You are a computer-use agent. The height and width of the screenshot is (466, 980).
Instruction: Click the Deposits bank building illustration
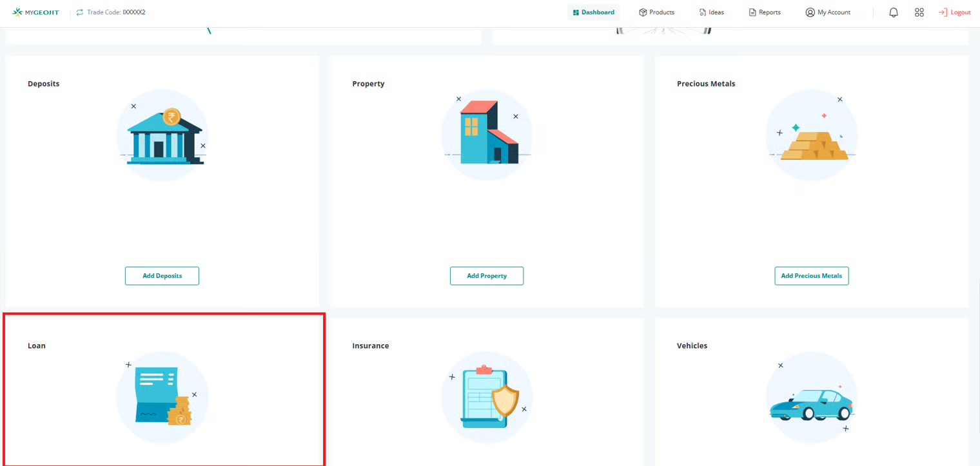click(x=162, y=135)
